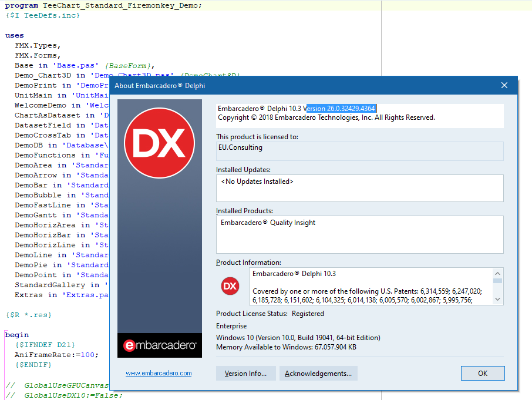Click the {$R *.res} directive in editor
The height and width of the screenshot is (400, 532).
click(x=29, y=315)
